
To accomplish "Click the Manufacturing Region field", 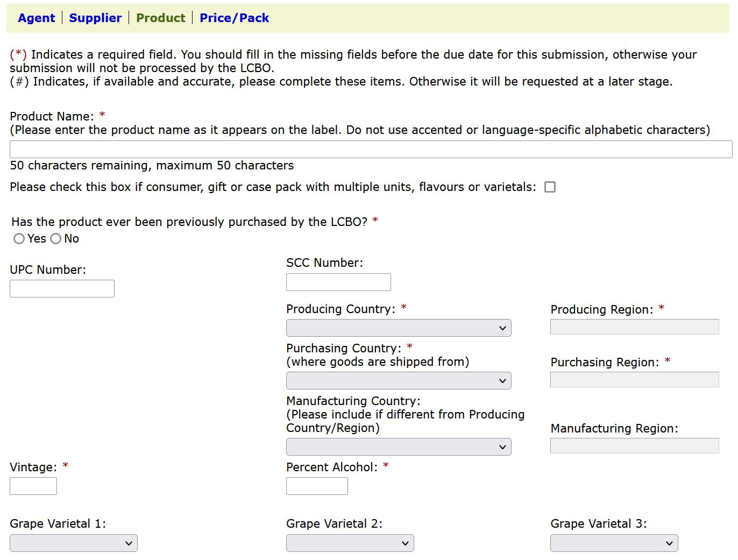I will pyautogui.click(x=634, y=445).
